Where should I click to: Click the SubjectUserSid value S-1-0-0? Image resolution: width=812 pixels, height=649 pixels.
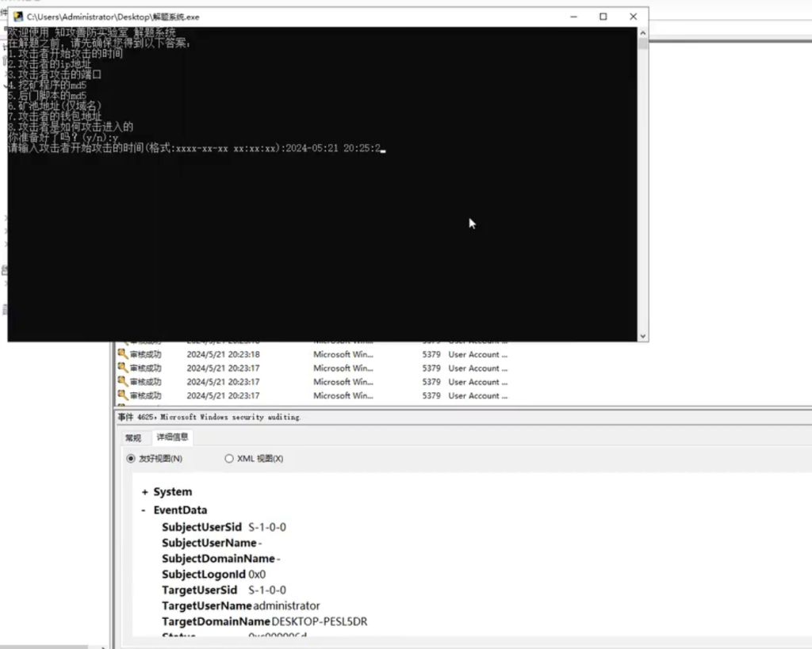pyautogui.click(x=267, y=527)
